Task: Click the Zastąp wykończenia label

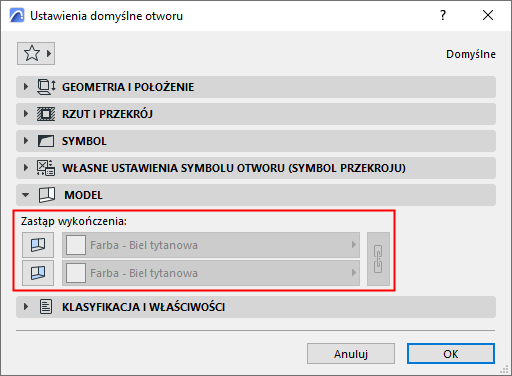Action: pyautogui.click(x=74, y=221)
